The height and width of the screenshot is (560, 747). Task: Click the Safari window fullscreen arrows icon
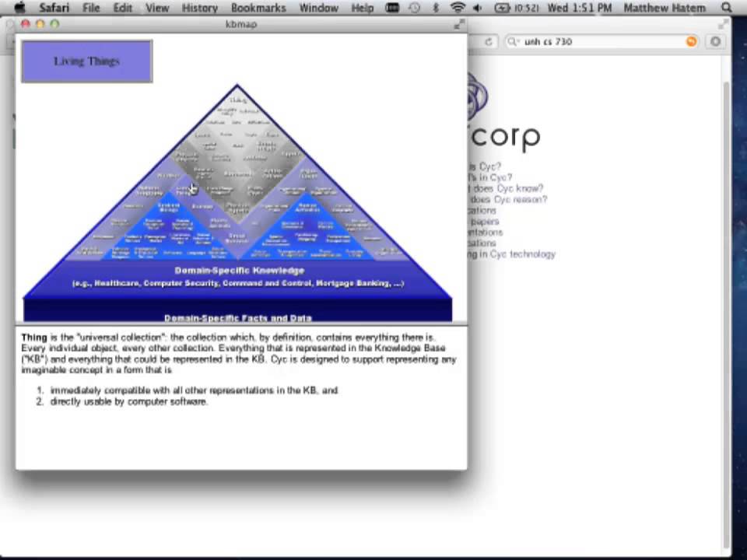click(x=723, y=24)
